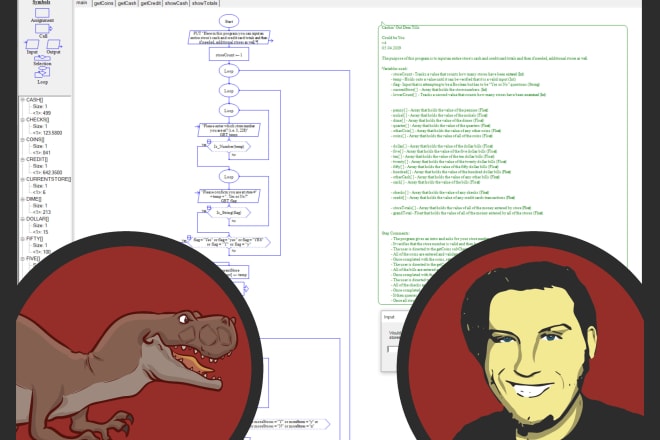Select the Output symbol
The width and height of the screenshot is (660, 440).
(x=54, y=44)
